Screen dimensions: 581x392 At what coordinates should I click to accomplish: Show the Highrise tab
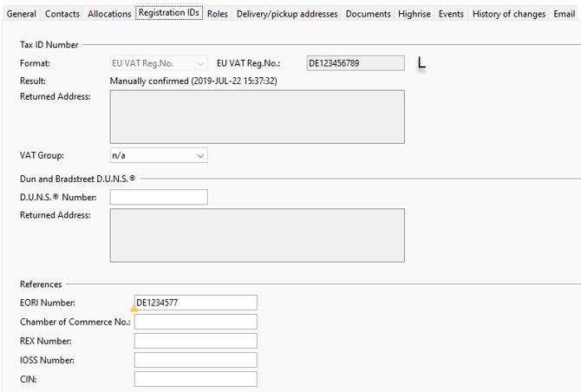[414, 14]
